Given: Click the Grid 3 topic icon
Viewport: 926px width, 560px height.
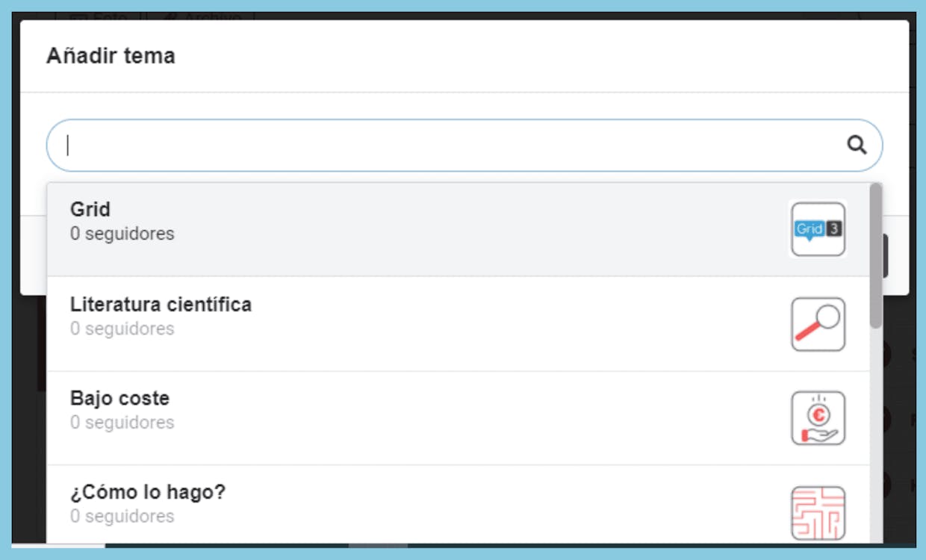Looking at the screenshot, I should click(818, 229).
